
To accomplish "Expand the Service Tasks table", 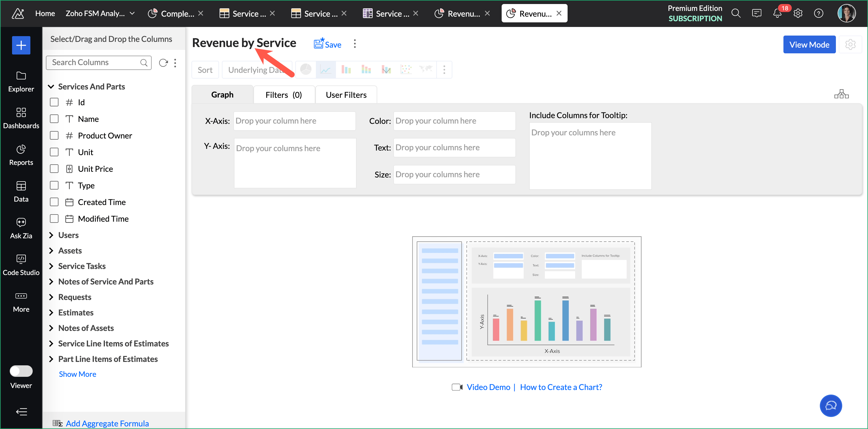I will click(51, 266).
